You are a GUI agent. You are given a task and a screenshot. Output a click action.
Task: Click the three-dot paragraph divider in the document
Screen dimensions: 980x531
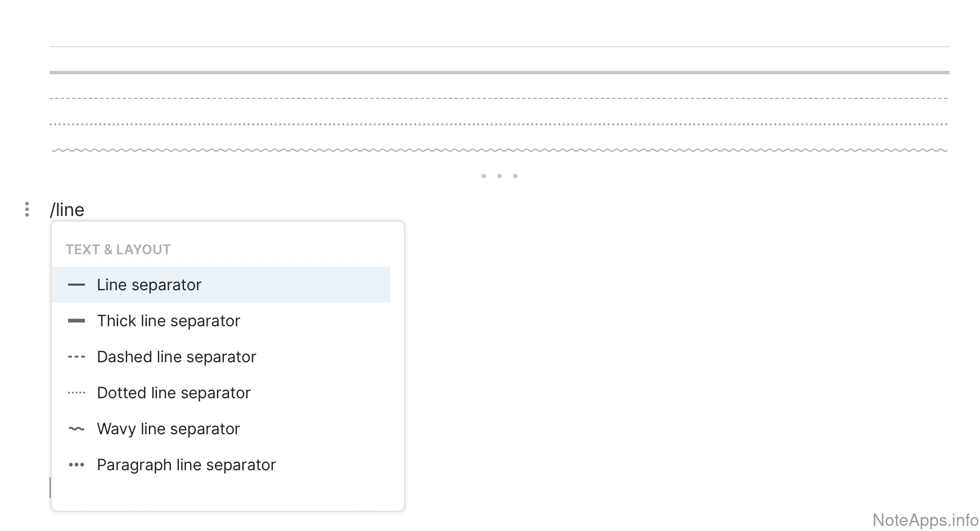click(499, 176)
